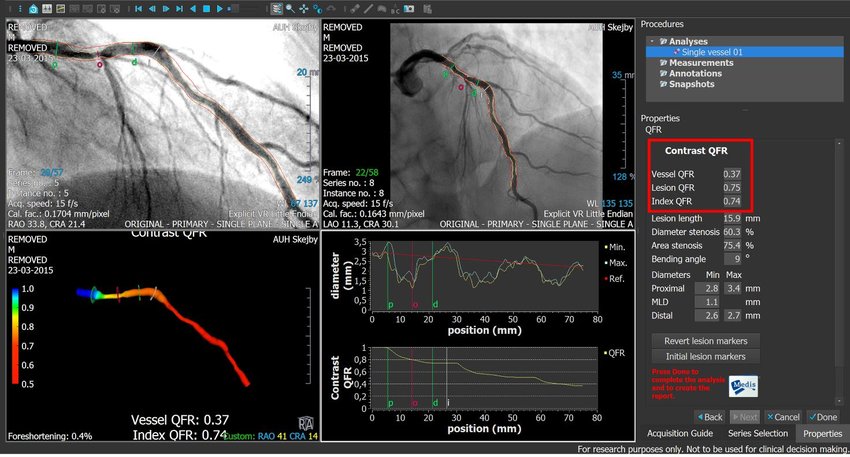
Task: Collapse the Analyses tree node
Action: (653, 41)
